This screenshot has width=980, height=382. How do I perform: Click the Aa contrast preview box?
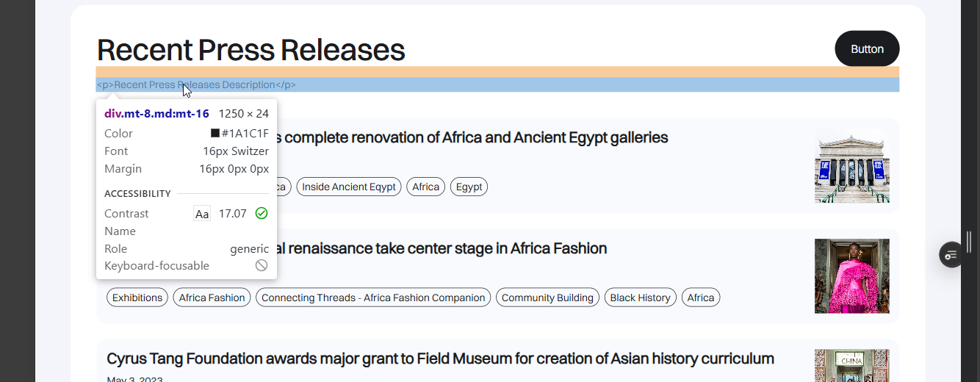click(x=202, y=214)
